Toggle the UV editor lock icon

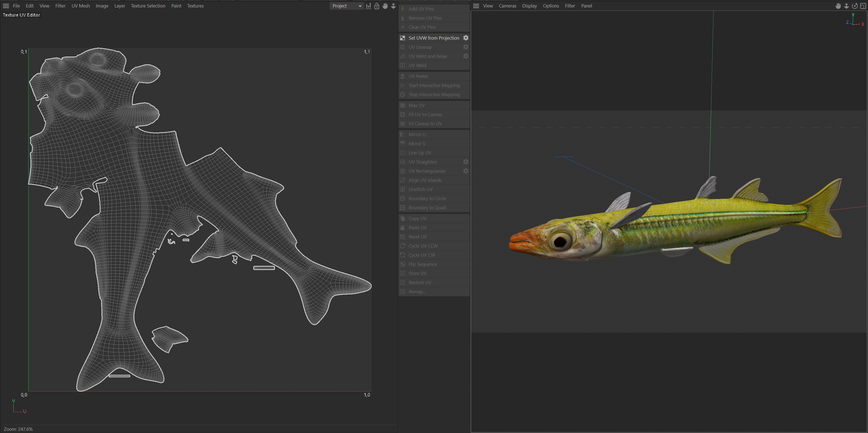pyautogui.click(x=377, y=6)
